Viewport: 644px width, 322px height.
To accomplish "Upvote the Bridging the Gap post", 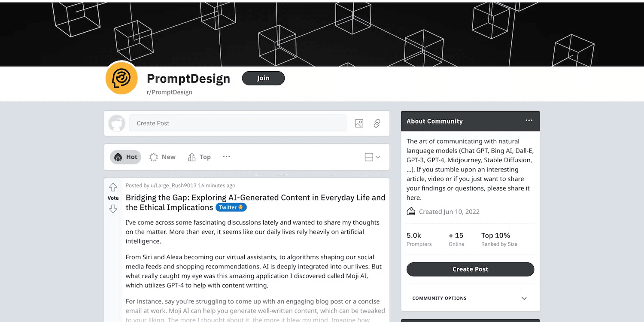I will click(x=113, y=187).
